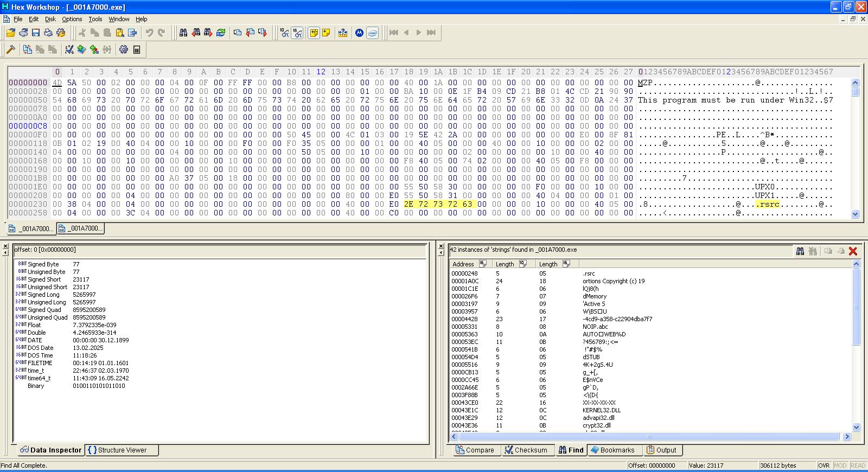Open the document system menu icon beside File

[6, 19]
